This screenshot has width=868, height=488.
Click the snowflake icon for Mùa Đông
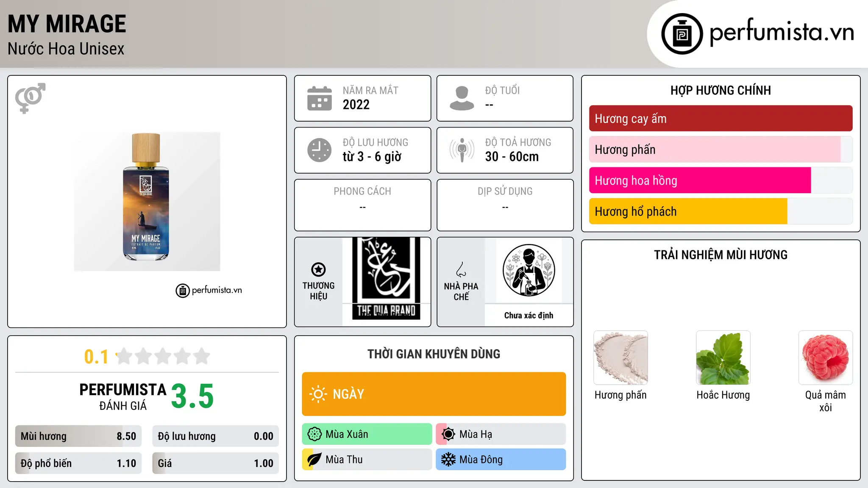tap(448, 460)
